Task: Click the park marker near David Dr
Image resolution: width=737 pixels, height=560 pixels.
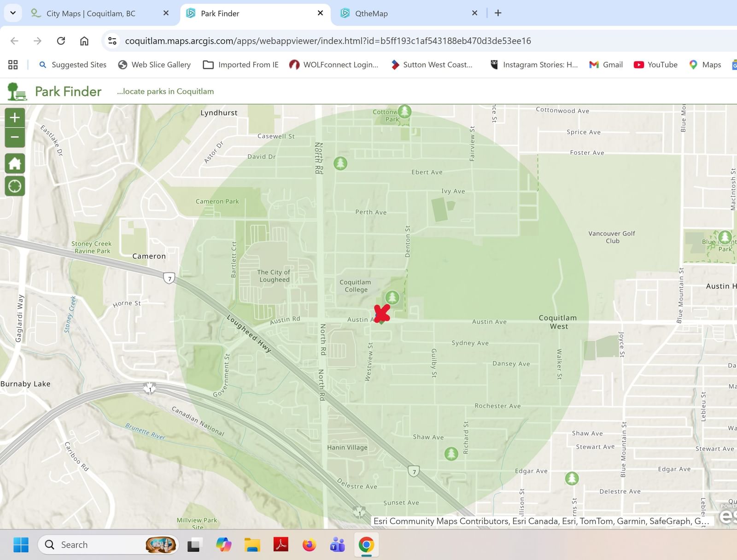Action: [x=340, y=163]
